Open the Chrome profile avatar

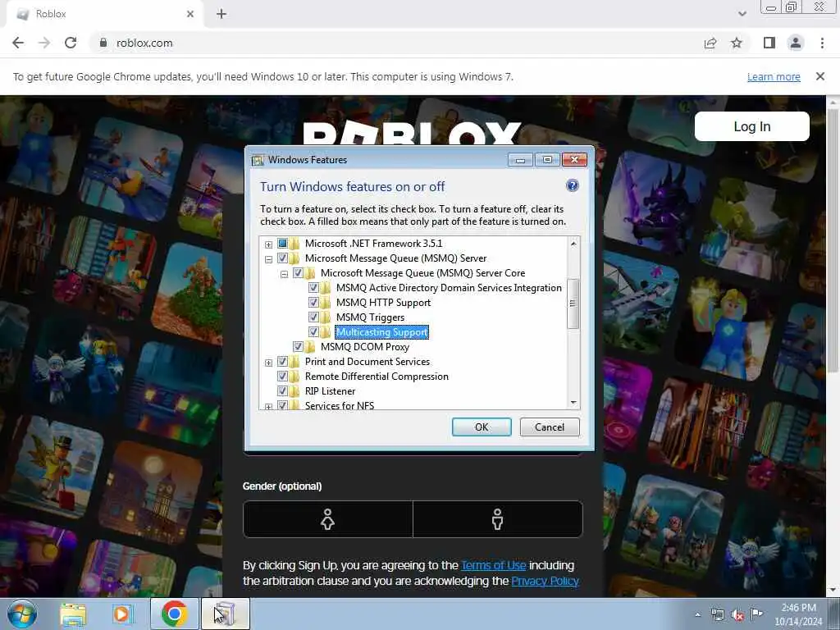(x=796, y=43)
